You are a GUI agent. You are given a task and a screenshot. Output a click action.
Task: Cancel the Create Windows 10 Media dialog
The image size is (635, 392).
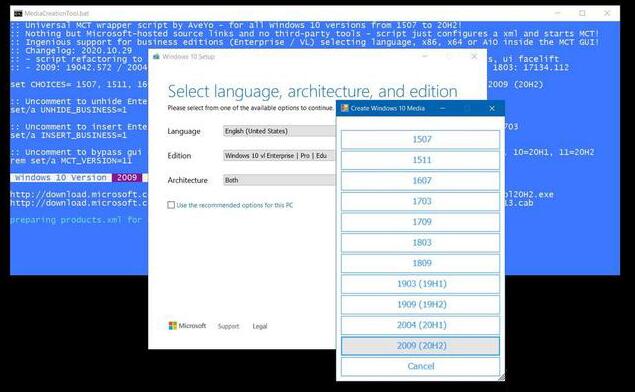click(420, 366)
